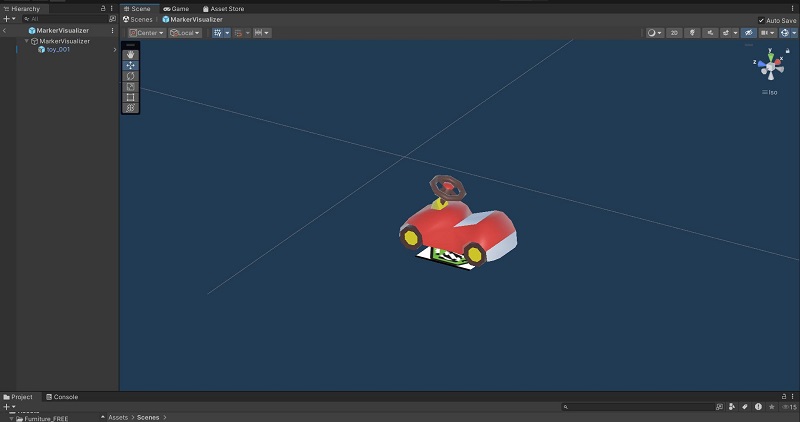Select the combined Transform tool

click(x=130, y=108)
